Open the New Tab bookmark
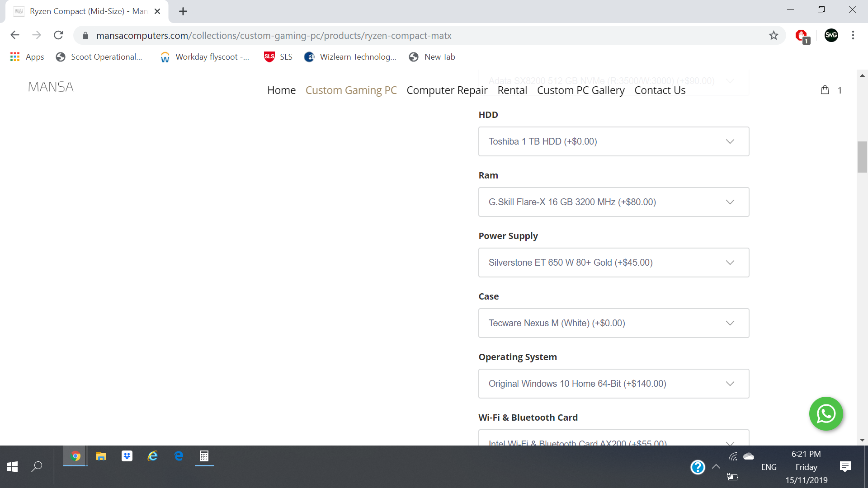Image resolution: width=868 pixels, height=488 pixels. pos(432,57)
